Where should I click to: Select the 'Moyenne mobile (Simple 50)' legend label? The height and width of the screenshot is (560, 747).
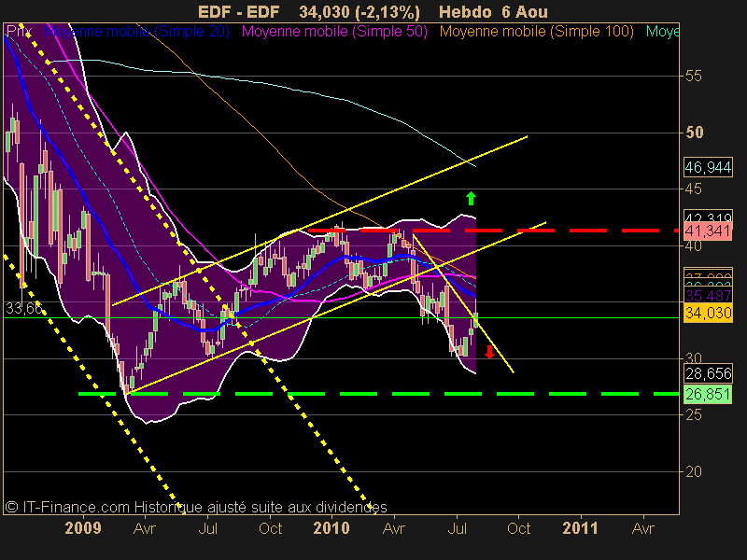[x=334, y=32]
